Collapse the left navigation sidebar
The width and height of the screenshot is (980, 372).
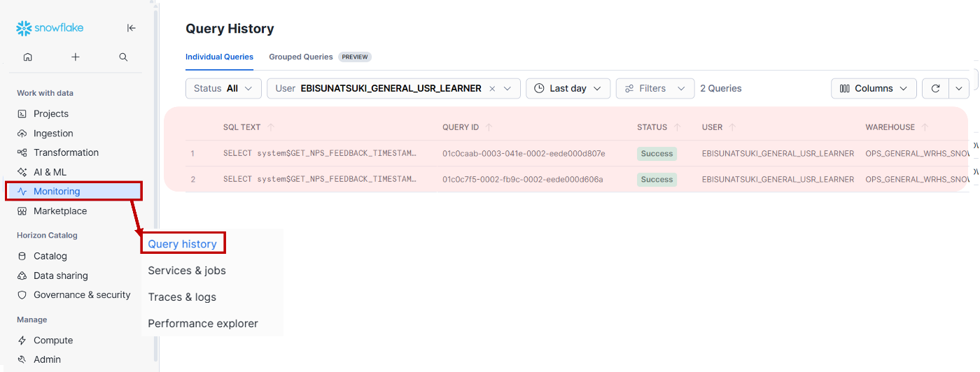point(131,28)
